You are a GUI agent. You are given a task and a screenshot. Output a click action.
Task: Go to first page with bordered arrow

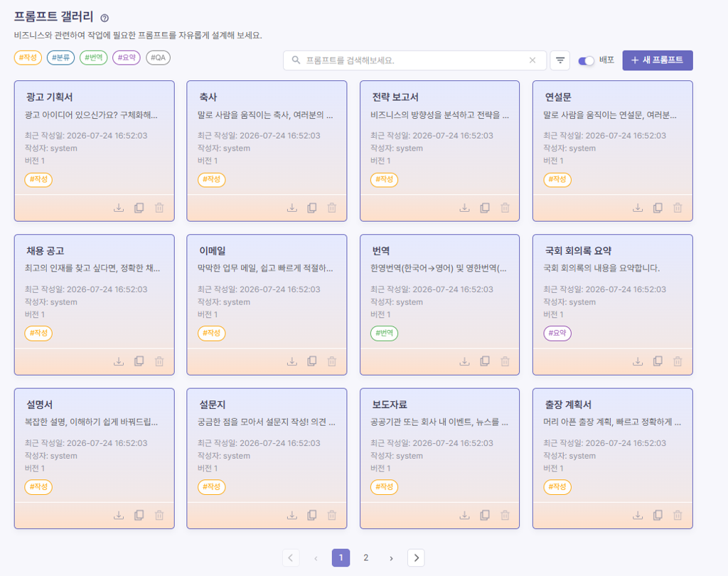[291, 558]
